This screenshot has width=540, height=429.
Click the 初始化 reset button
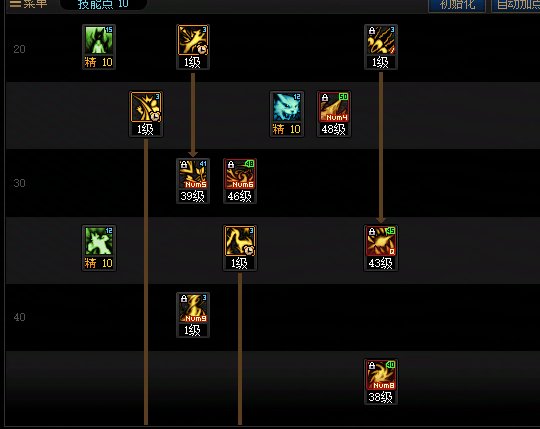pos(457,5)
